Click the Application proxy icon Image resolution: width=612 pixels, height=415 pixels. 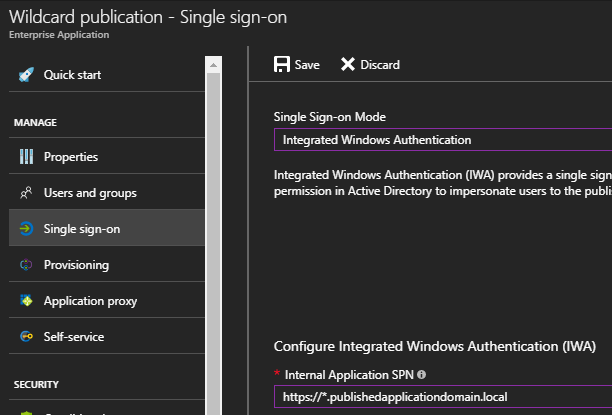pos(26,301)
